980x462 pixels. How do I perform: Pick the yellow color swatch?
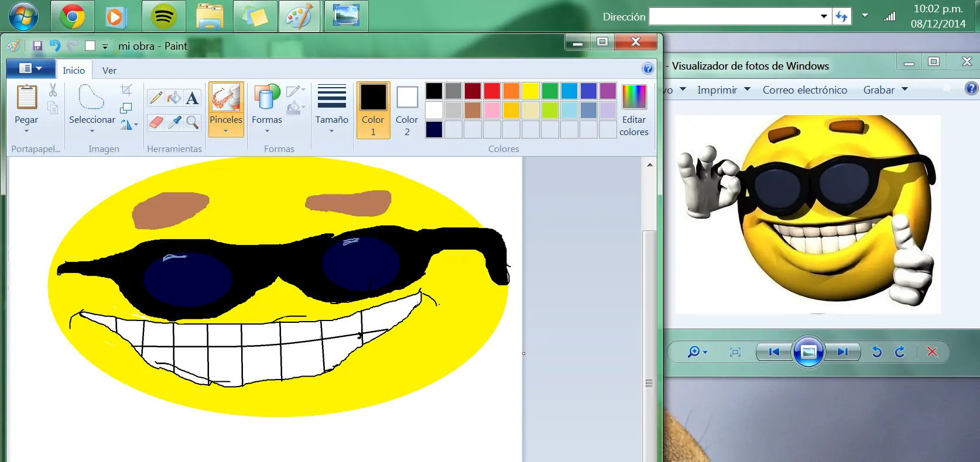click(530, 91)
